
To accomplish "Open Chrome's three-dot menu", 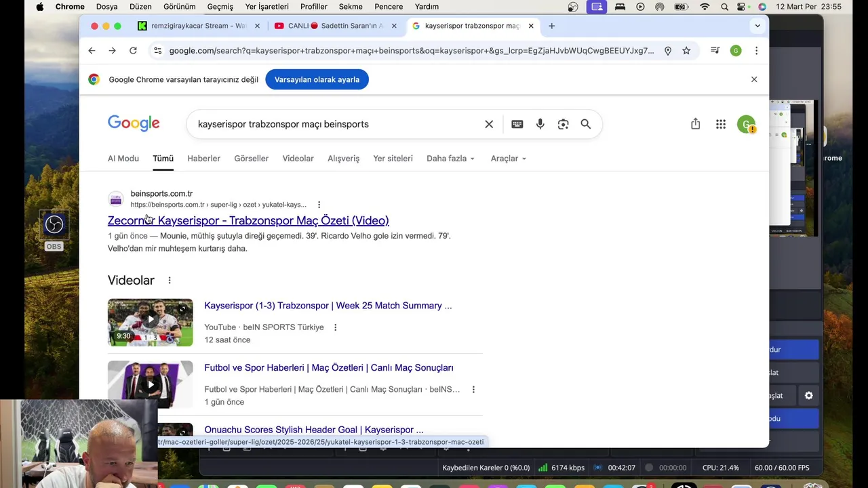I will pyautogui.click(x=756, y=51).
